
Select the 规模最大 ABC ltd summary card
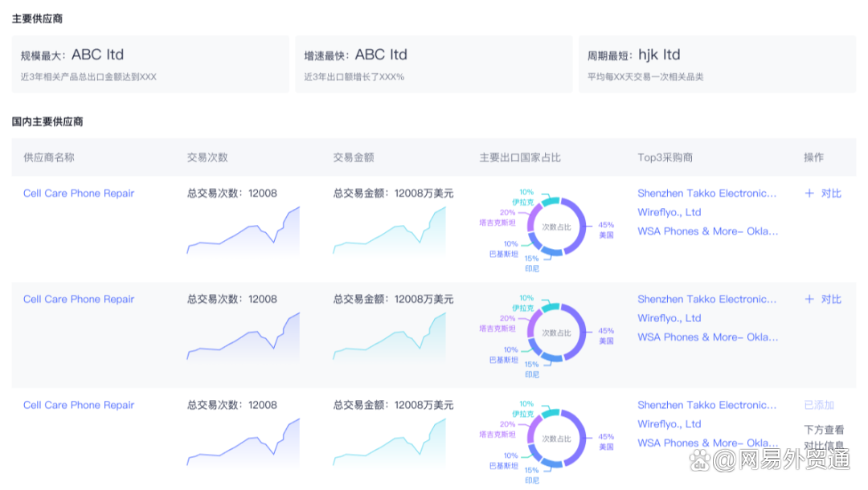[x=150, y=64]
